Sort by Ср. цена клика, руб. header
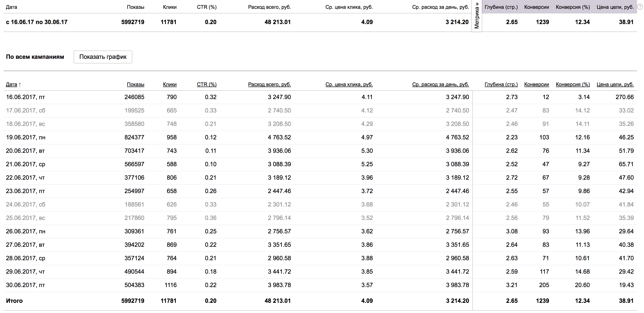Screen dimensions: 644x313 349,84
